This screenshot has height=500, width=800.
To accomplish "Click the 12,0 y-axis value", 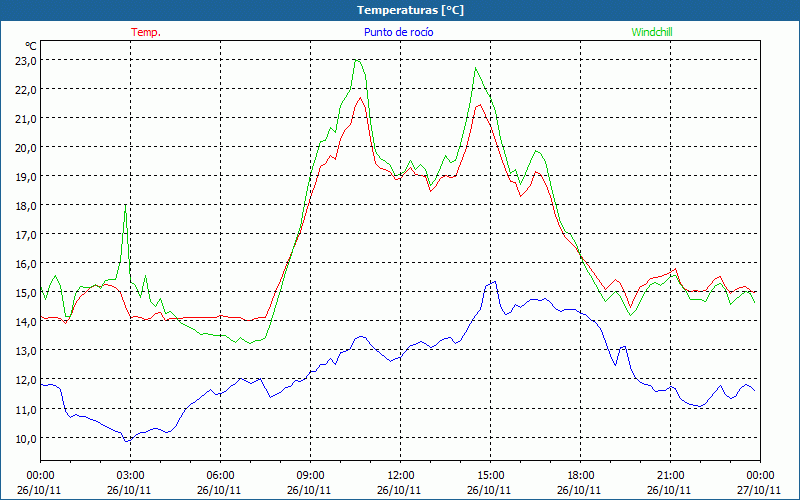I will click(x=26, y=380).
